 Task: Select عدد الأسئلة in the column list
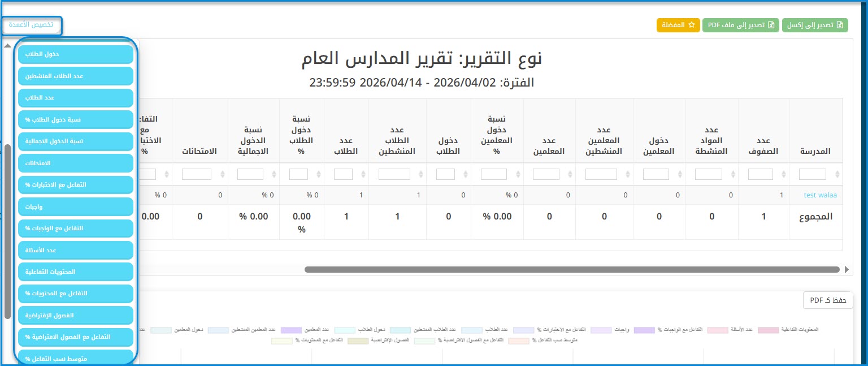pyautogui.click(x=76, y=250)
